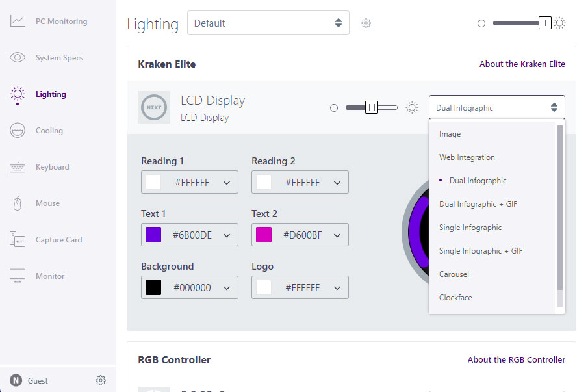Click LCD brightness maximum sun icon

point(412,108)
